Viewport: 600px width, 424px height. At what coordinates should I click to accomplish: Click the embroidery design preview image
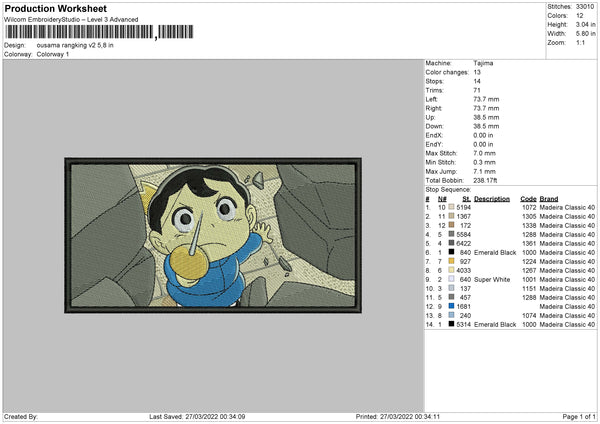(x=213, y=232)
